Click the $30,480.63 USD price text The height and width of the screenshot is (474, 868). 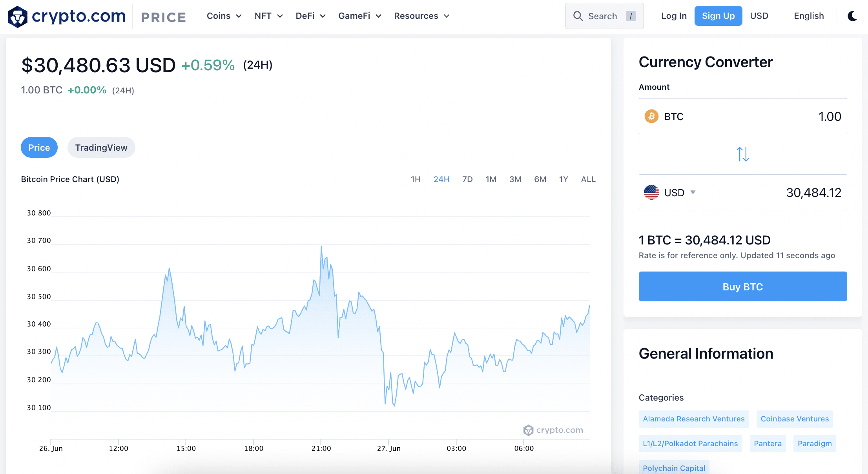pyautogui.click(x=98, y=65)
